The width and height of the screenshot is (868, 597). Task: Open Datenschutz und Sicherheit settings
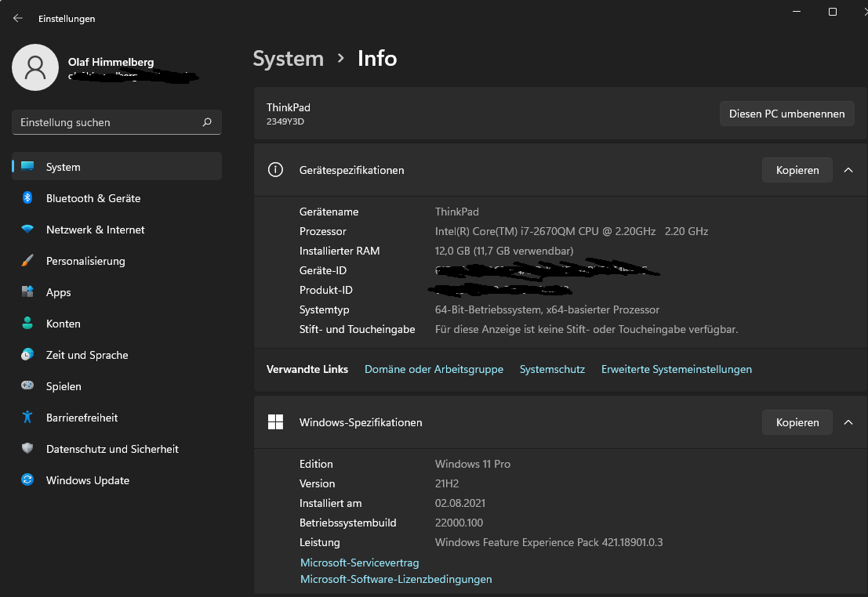117,449
